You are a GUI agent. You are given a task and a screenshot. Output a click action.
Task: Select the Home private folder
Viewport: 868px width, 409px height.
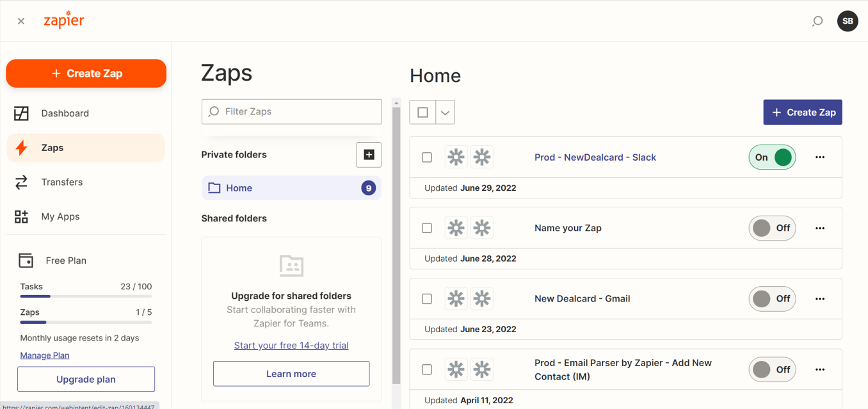tap(291, 188)
